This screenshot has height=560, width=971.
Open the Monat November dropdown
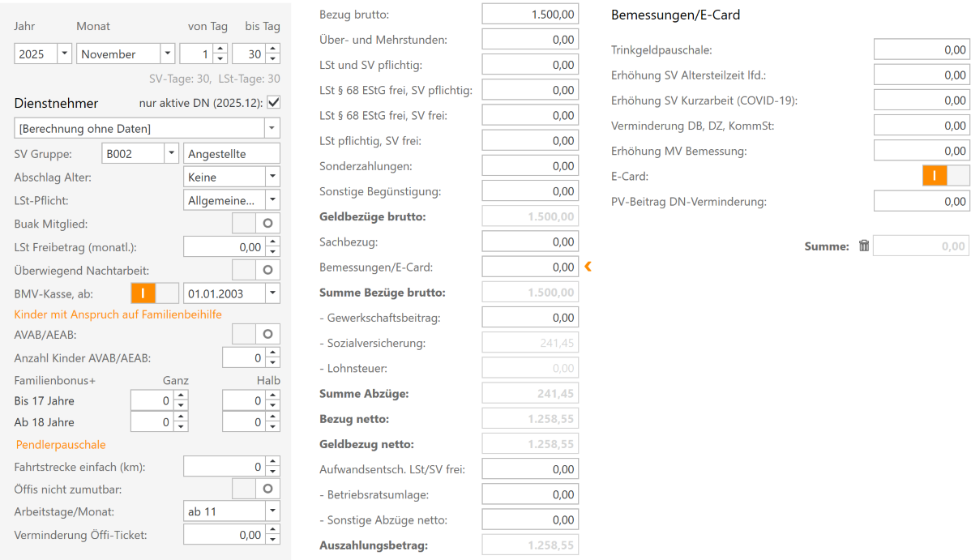tap(167, 54)
